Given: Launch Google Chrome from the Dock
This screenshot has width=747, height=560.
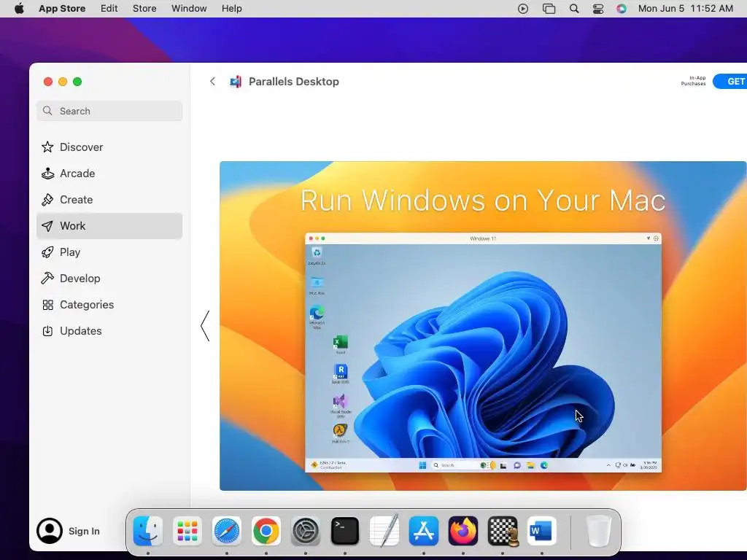Looking at the screenshot, I should pyautogui.click(x=266, y=531).
